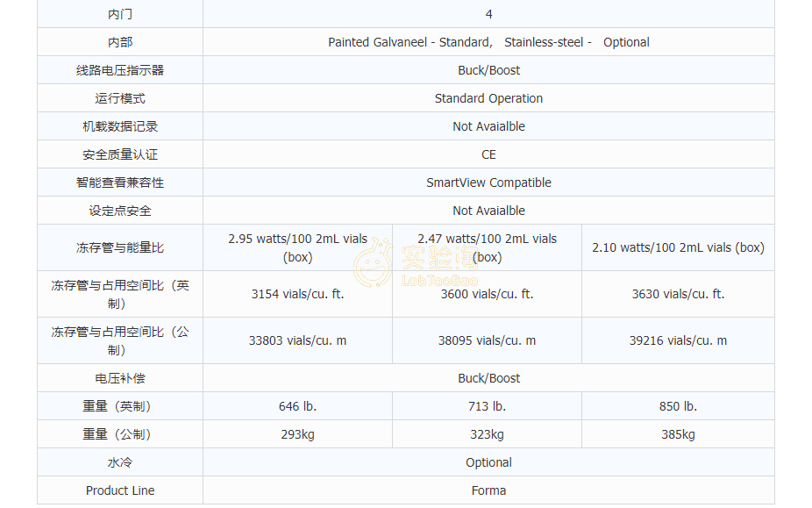The height and width of the screenshot is (508, 812).
Task: Select the 3154 vials/cu. ft. value
Action: click(x=297, y=294)
